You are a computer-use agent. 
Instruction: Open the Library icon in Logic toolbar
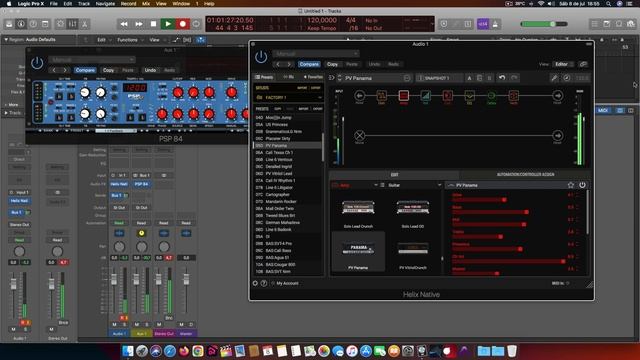pos(9,24)
